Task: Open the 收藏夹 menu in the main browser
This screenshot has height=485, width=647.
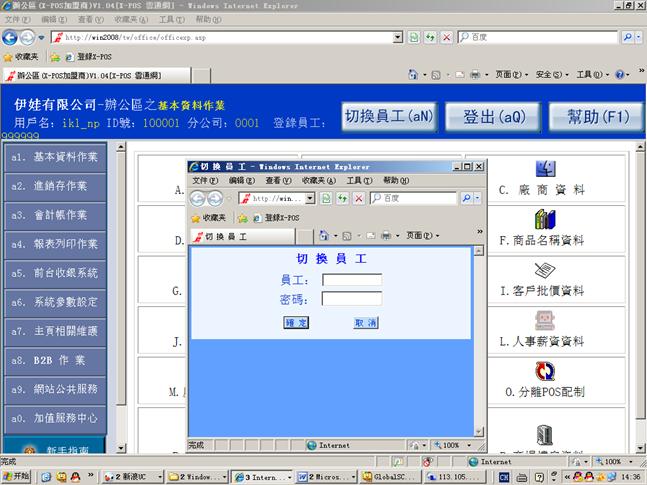Action: (126, 19)
